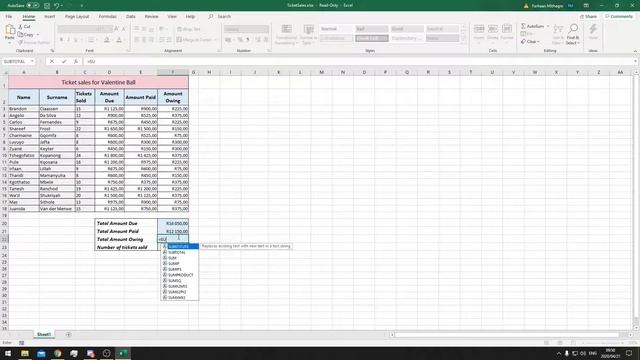The width and height of the screenshot is (640, 360).
Task: Click the 'Number of tickets sold' label cell
Action: (x=126, y=247)
